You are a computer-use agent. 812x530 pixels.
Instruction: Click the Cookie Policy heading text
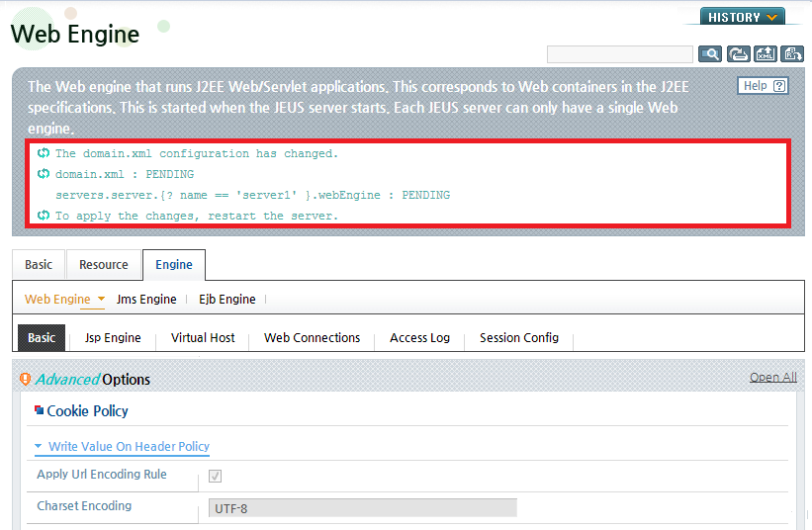click(x=87, y=411)
